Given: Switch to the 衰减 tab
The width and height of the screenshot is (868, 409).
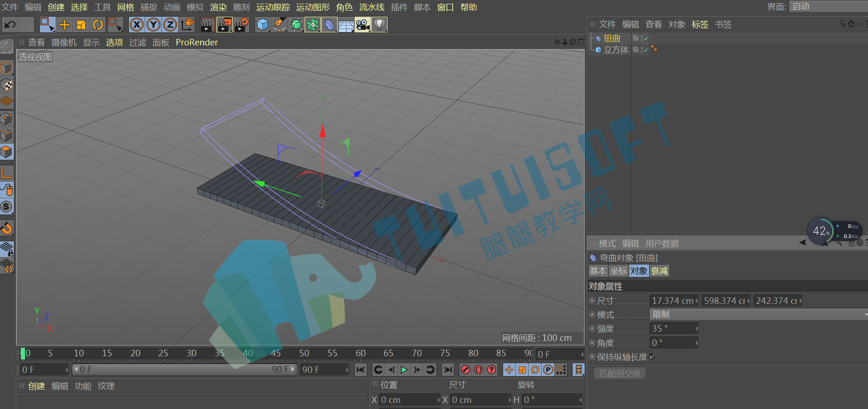Looking at the screenshot, I should click(x=659, y=271).
